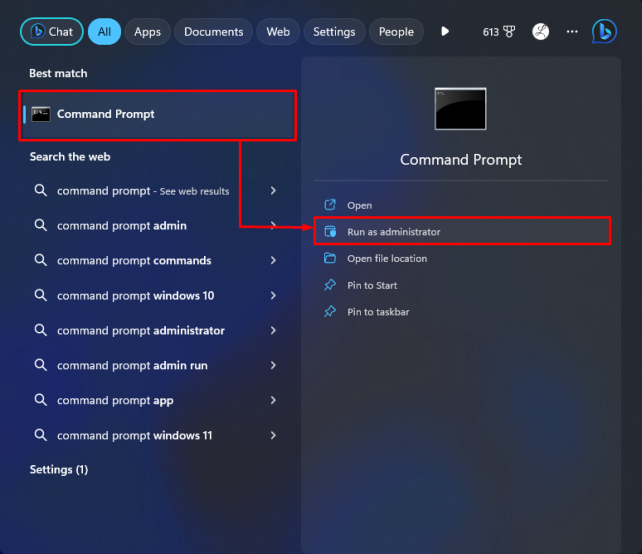Switch to the Settings filter
The height and width of the screenshot is (554, 642).
click(334, 32)
